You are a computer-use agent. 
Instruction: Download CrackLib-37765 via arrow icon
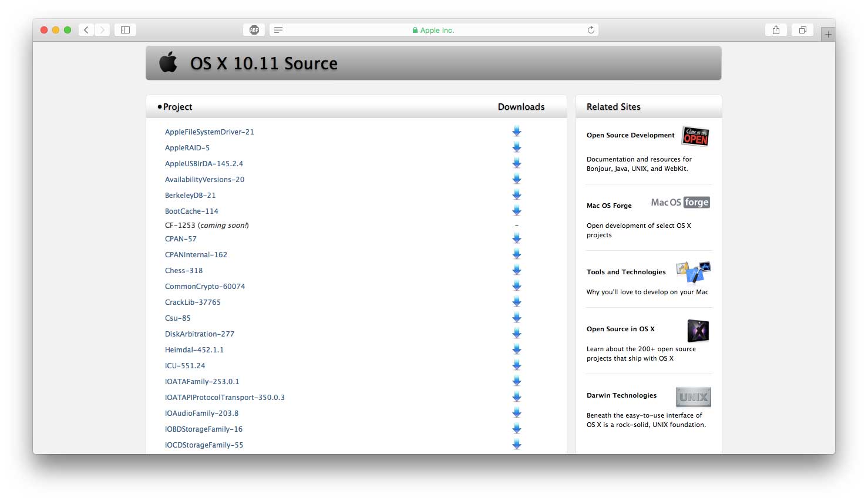click(517, 302)
